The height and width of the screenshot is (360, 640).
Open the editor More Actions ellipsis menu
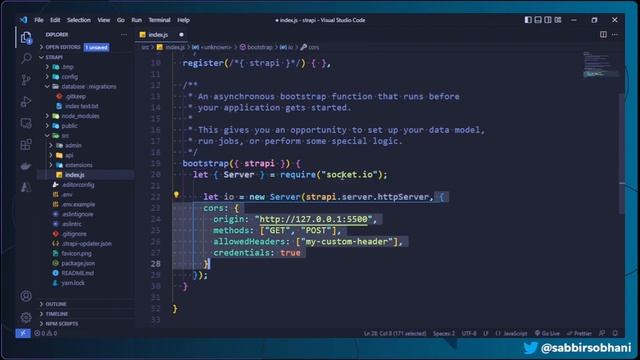(615, 35)
